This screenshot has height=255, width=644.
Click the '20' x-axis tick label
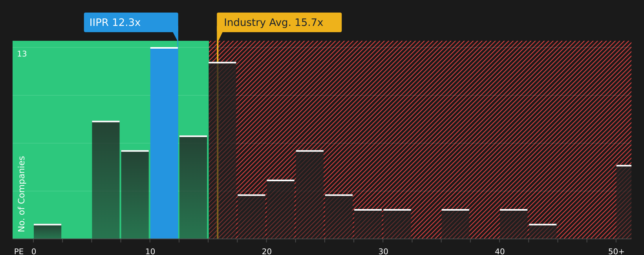(x=267, y=251)
